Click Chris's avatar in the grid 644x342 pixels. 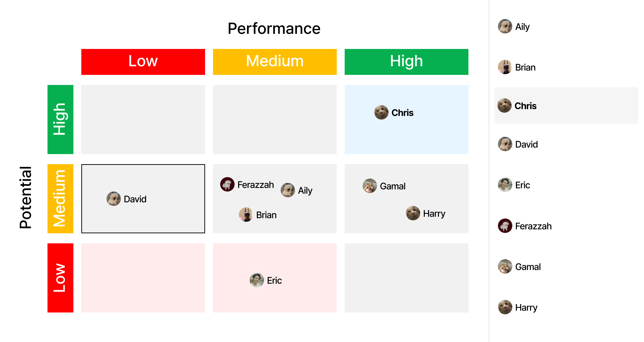381,112
